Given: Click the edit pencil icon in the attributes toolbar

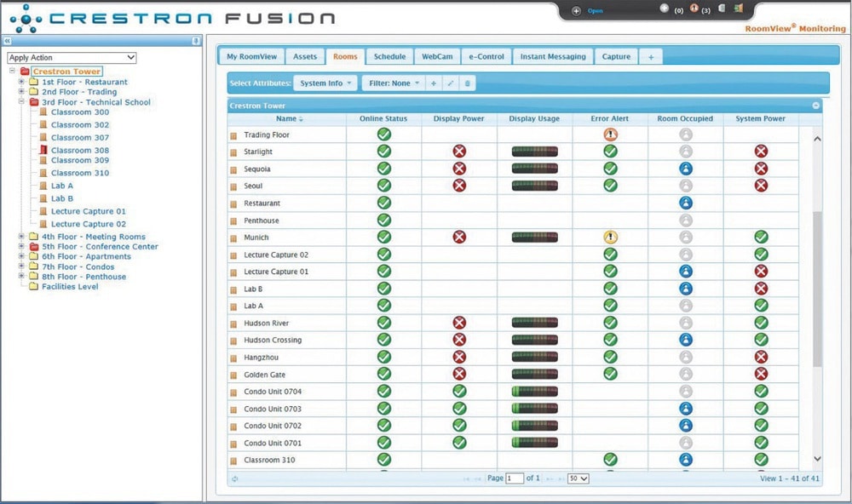Looking at the screenshot, I should tap(451, 83).
